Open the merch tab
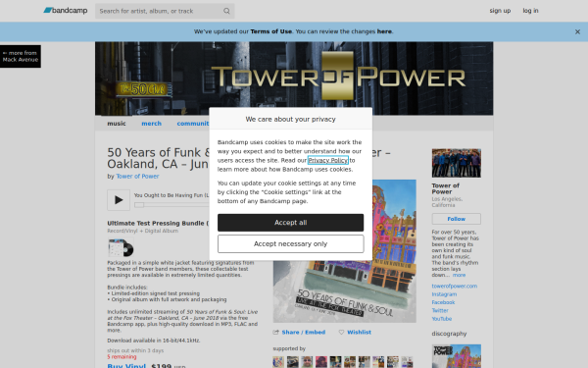Image resolution: width=588 pixels, height=368 pixels. pos(152,124)
